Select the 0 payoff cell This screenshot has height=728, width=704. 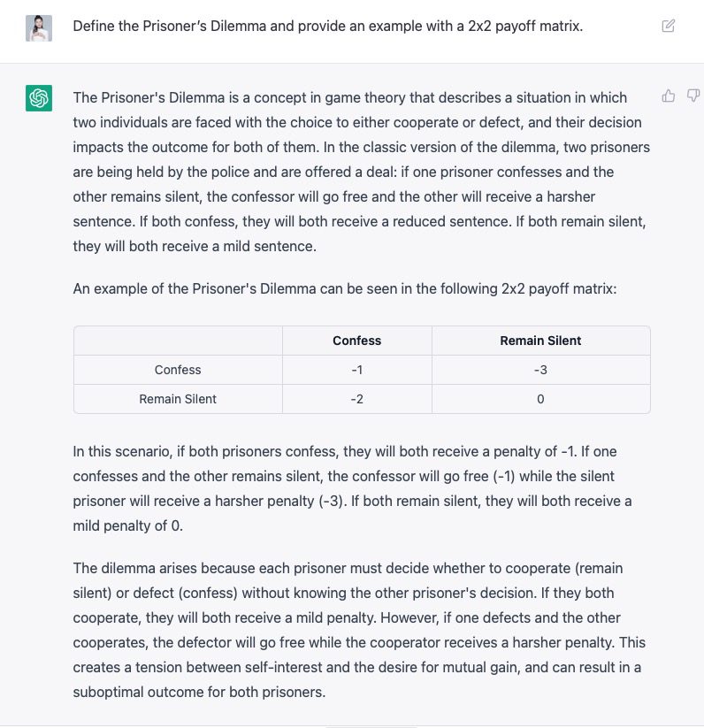[x=540, y=399]
